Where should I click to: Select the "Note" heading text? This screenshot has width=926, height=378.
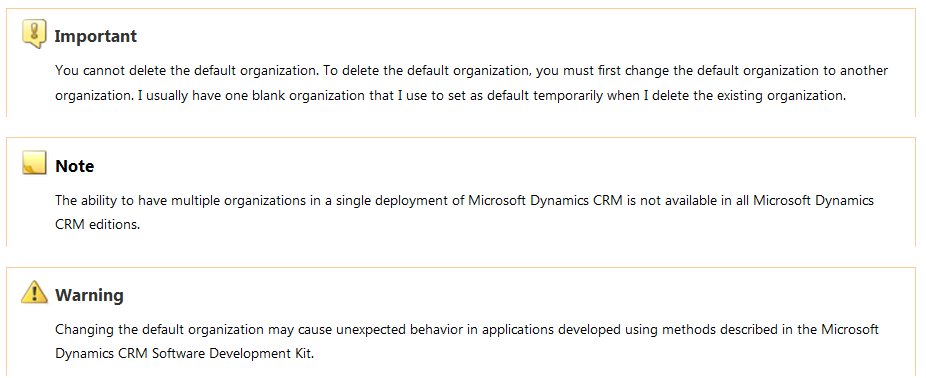[x=74, y=167]
